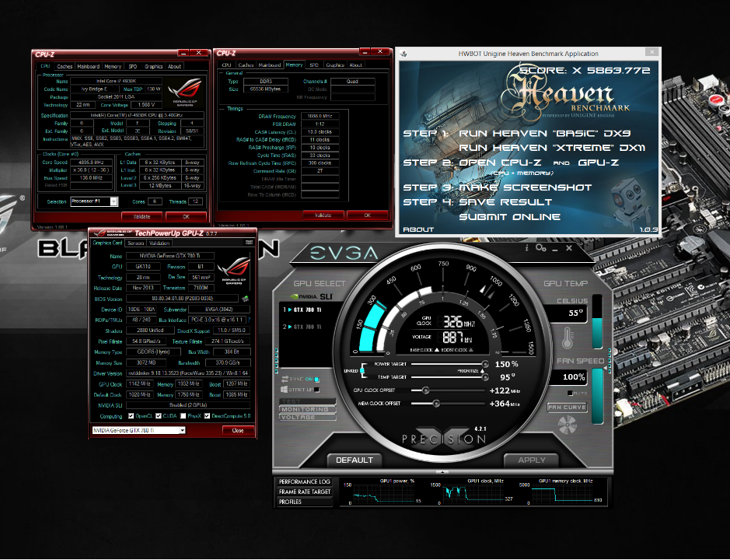Switch to Validation tab in GPU-Z

click(x=159, y=243)
